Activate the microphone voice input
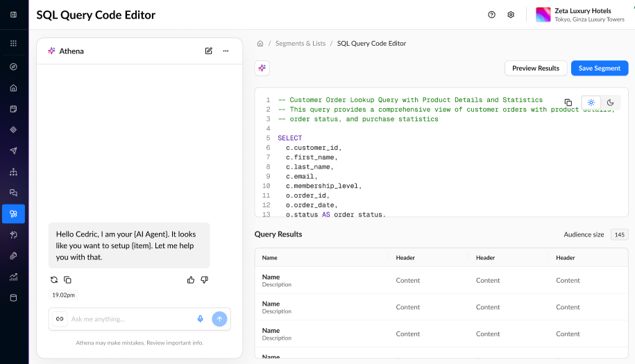 click(200, 319)
